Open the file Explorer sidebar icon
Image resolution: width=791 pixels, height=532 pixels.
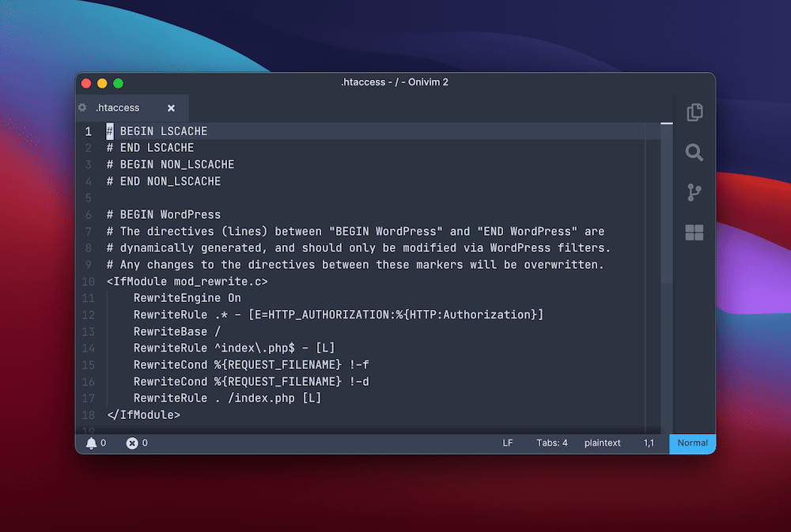coord(694,112)
